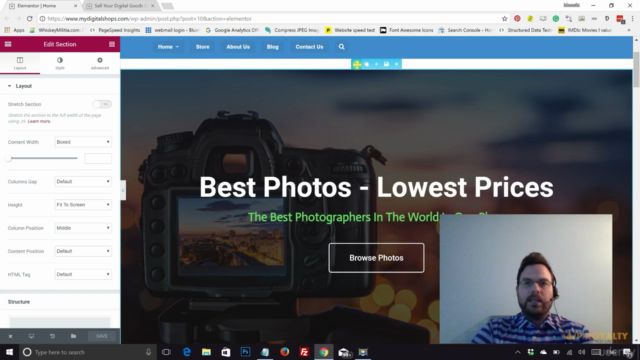The image size is (640, 360).
Task: Open FileZilla from the taskbar
Action: (304, 352)
